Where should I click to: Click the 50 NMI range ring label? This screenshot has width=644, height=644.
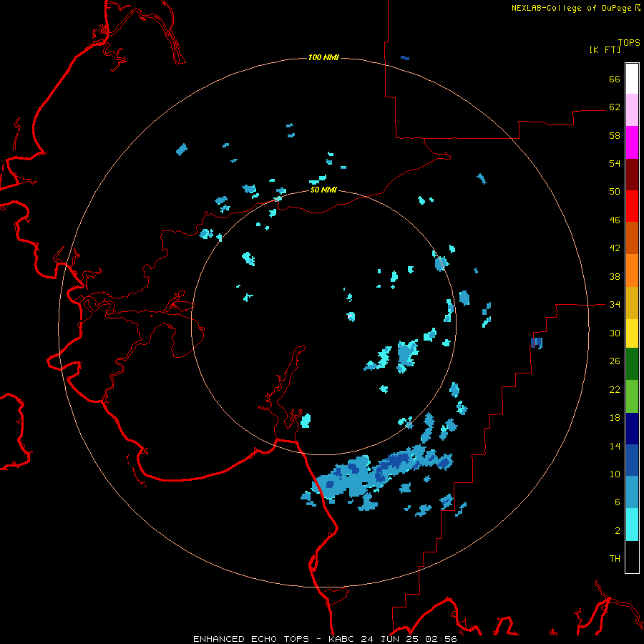tap(323, 190)
